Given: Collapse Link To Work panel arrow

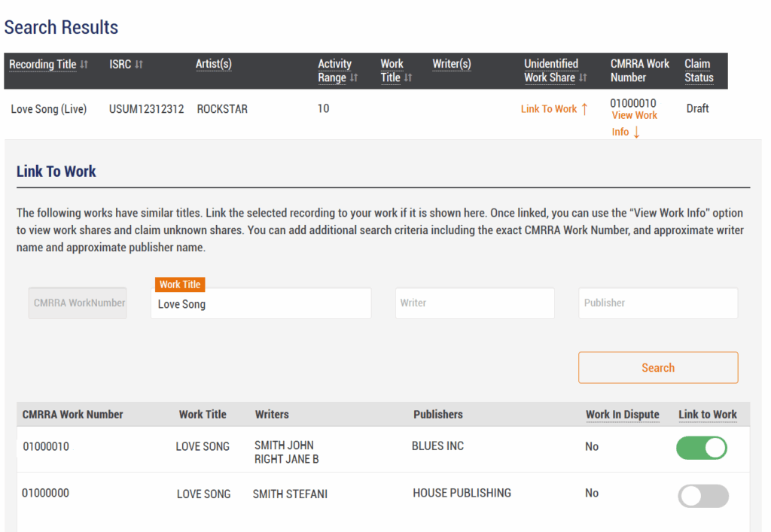Looking at the screenshot, I should (x=584, y=109).
